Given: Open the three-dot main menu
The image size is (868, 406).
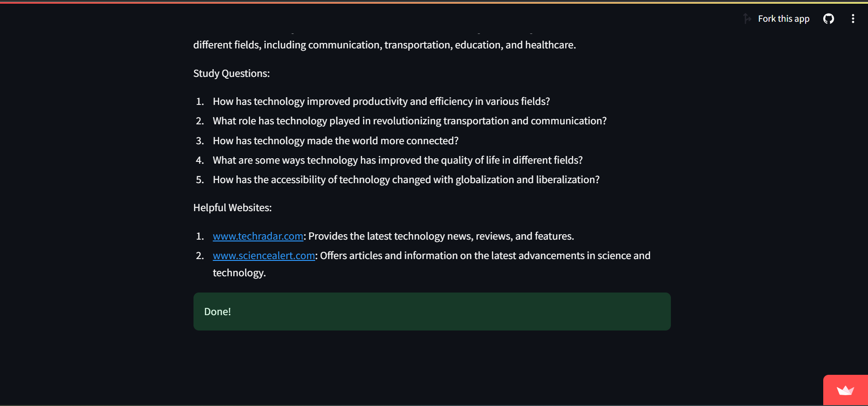Looking at the screenshot, I should click(x=853, y=19).
